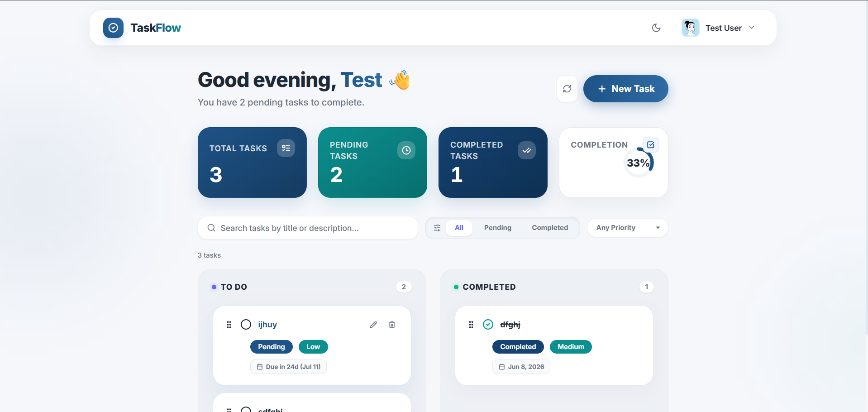The image size is (868, 412).
Task: Toggle dark mode moon icon
Action: pyautogui.click(x=656, y=28)
